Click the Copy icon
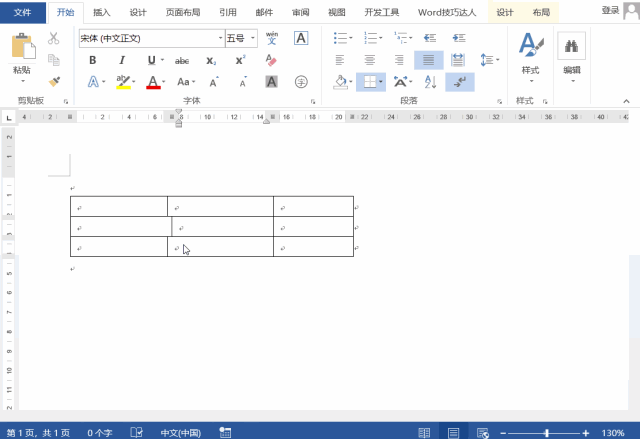This screenshot has width=640, height=439. (53, 60)
